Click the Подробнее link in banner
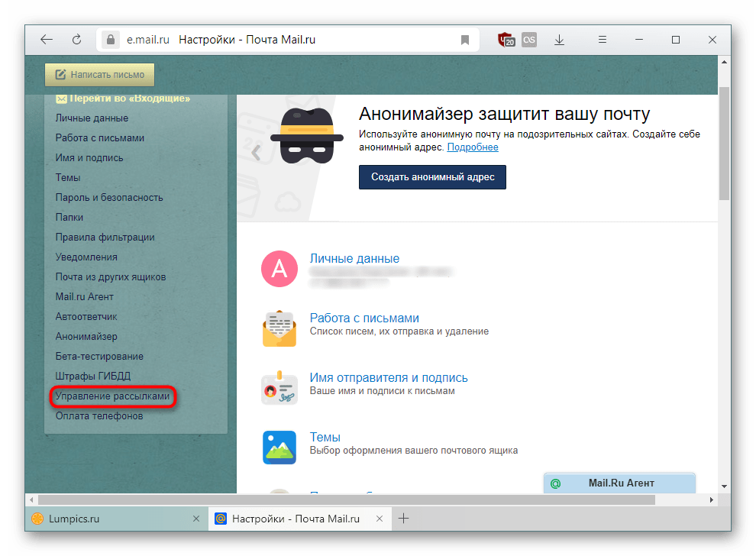The image size is (756, 556). pos(473,147)
